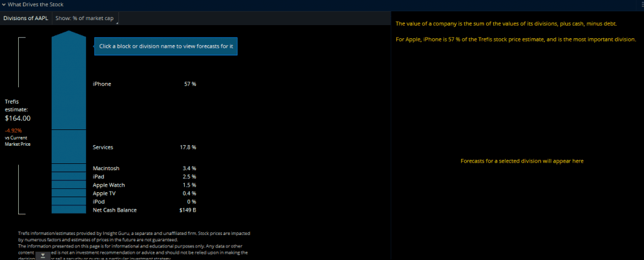This screenshot has width=644, height=260.
Task: Click the iPad block in the bar
Action: (69, 176)
